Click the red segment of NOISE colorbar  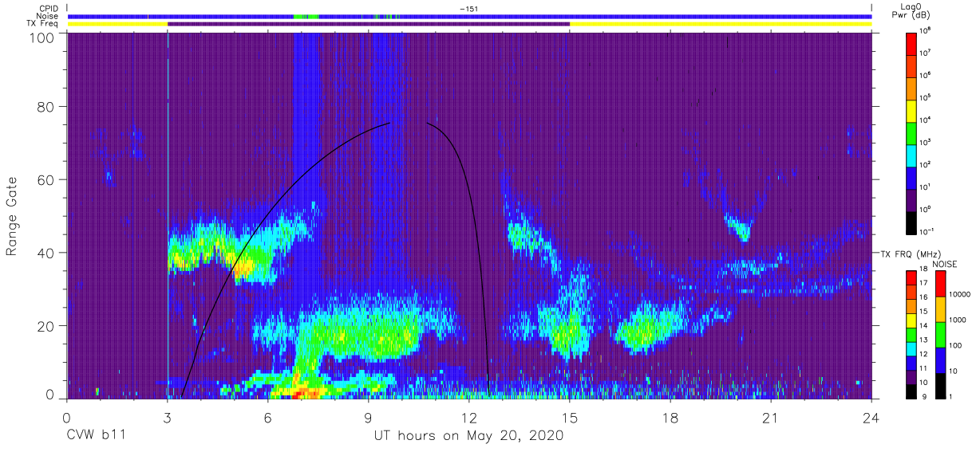tap(939, 284)
